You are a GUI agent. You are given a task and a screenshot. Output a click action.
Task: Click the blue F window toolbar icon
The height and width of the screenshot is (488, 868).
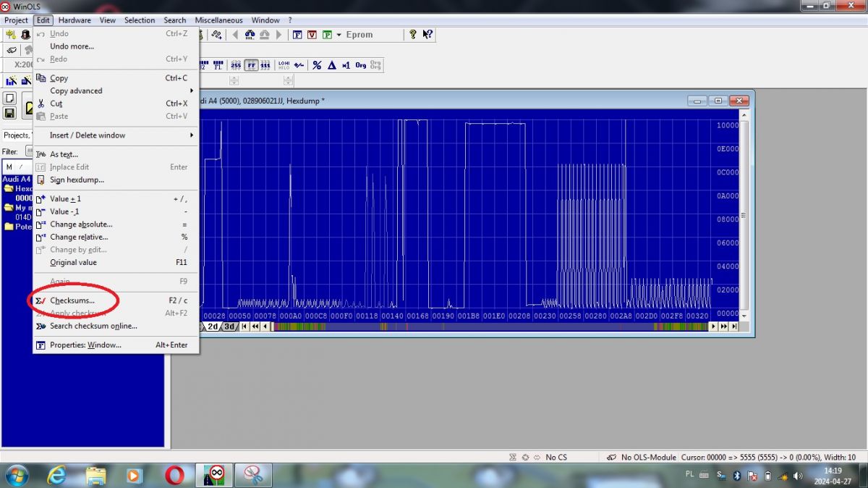click(x=297, y=35)
